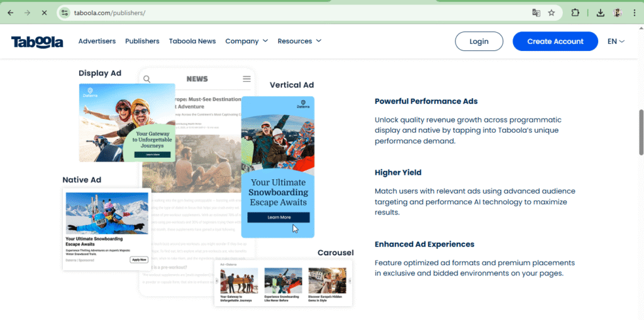
Task: Click the browser forward arrow
Action: (28, 13)
